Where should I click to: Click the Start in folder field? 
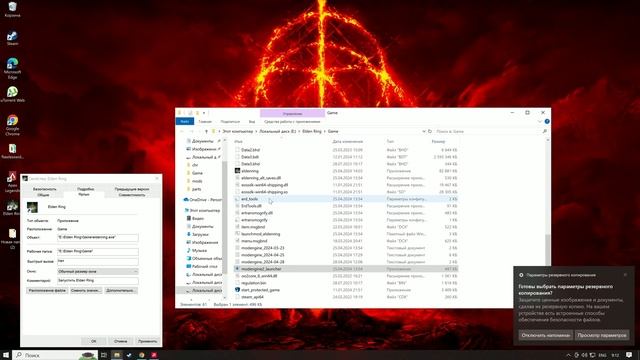pyautogui.click(x=98, y=251)
